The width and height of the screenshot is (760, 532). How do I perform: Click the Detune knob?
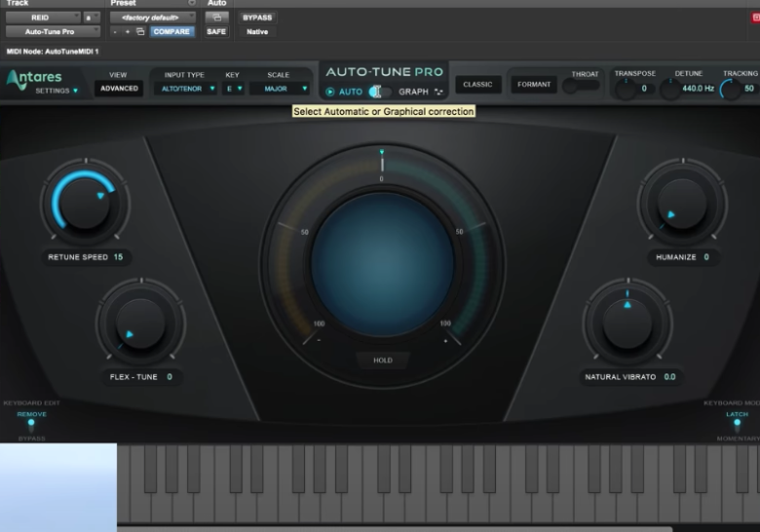click(x=670, y=89)
